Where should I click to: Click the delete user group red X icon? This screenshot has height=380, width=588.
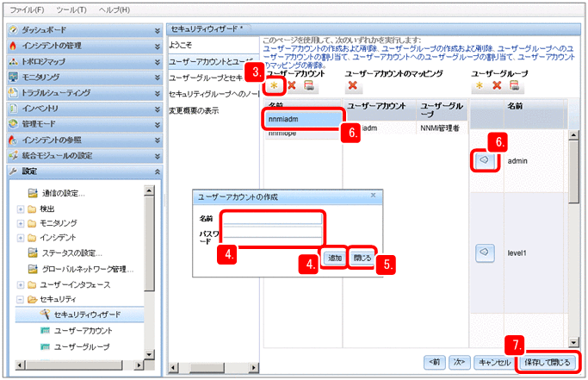click(497, 85)
